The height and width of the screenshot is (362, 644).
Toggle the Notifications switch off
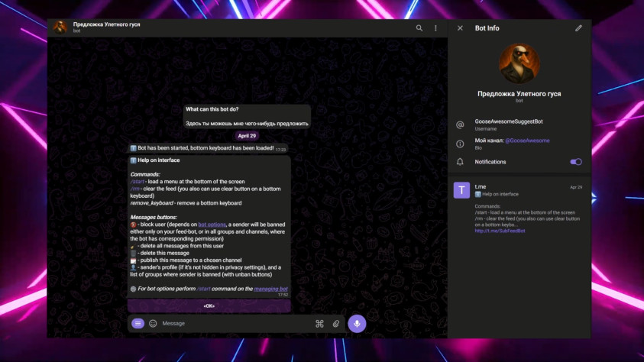click(x=576, y=162)
